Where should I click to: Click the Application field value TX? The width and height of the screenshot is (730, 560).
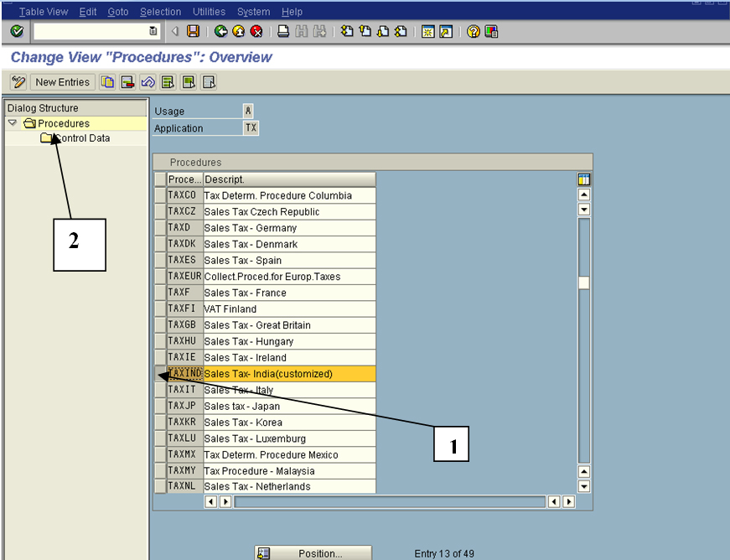(251, 128)
